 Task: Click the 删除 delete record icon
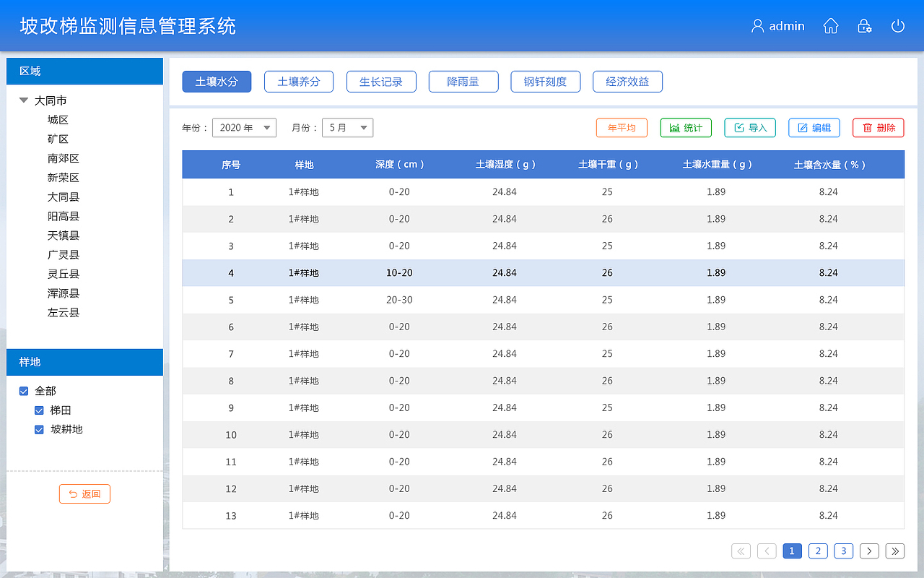(x=878, y=127)
